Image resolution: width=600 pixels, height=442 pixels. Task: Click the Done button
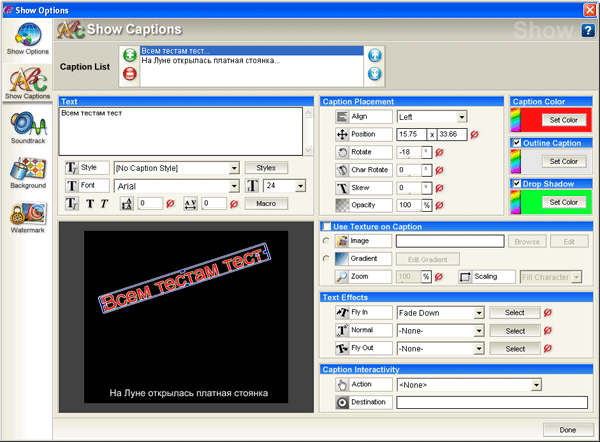point(567,430)
